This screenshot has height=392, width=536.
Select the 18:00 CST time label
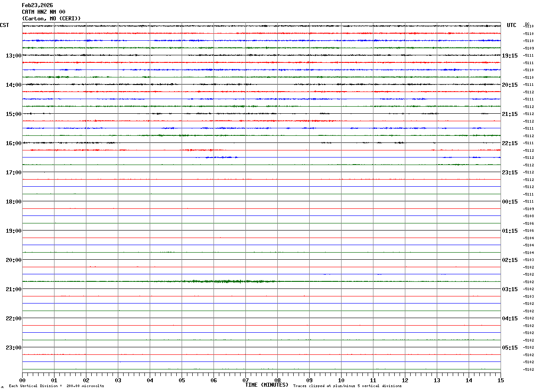point(13,202)
